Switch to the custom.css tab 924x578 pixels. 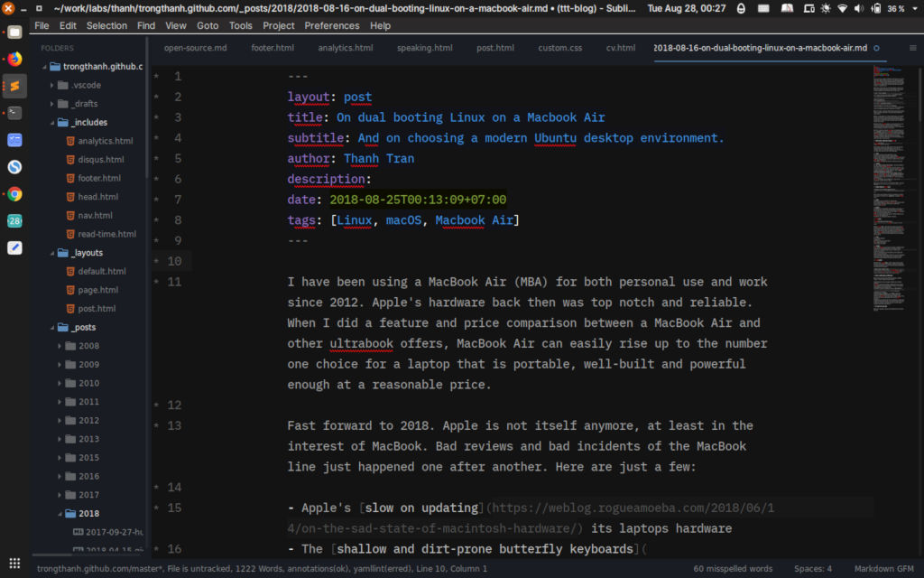click(559, 48)
